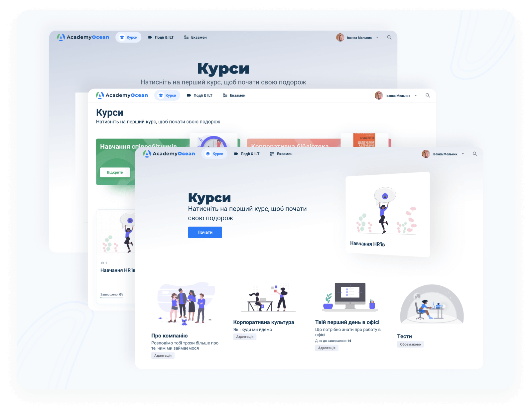Select Екзамен tab in front window
The width and height of the screenshot is (532, 413).
pos(281,154)
